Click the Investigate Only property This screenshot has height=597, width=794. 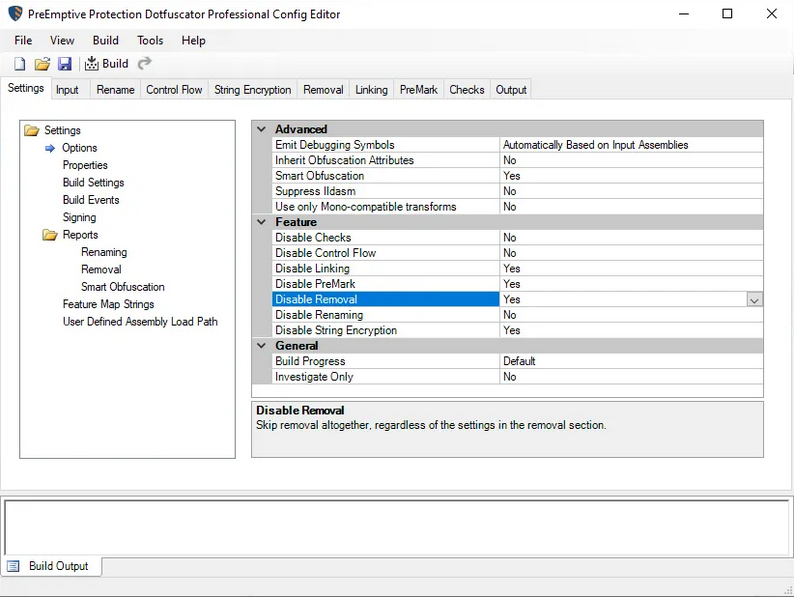coord(386,376)
